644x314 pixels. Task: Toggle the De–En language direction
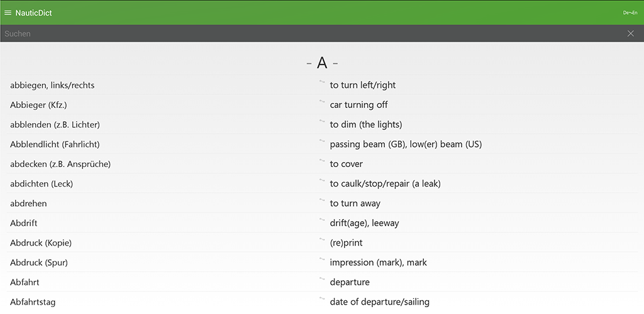pos(630,13)
